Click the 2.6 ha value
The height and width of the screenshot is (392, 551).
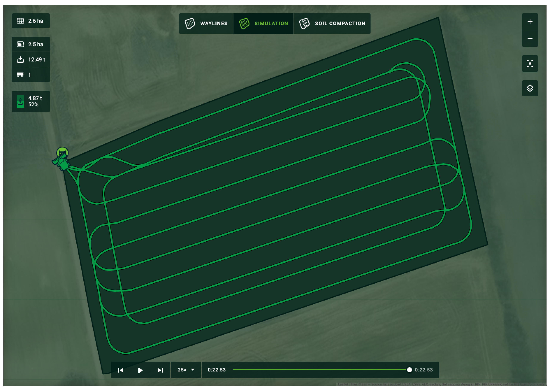(x=35, y=21)
